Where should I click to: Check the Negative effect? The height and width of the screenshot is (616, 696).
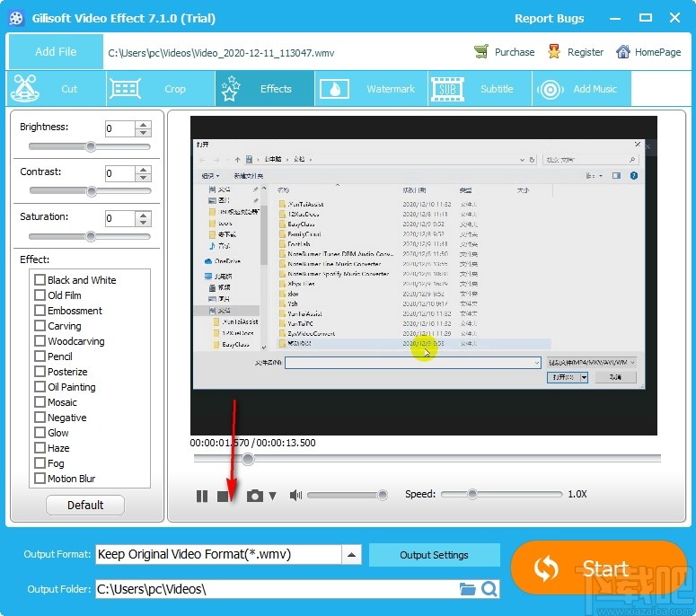[x=40, y=418]
